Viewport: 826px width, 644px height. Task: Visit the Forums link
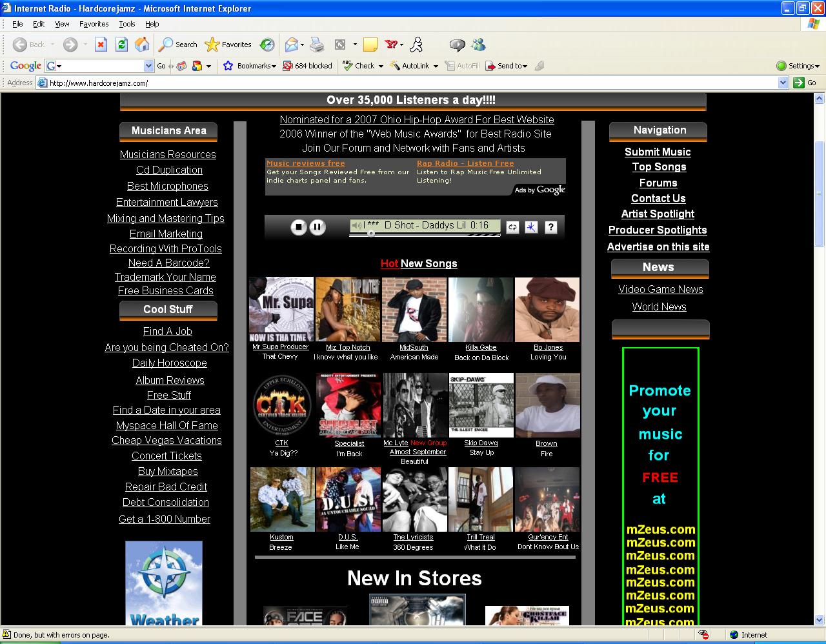658,183
